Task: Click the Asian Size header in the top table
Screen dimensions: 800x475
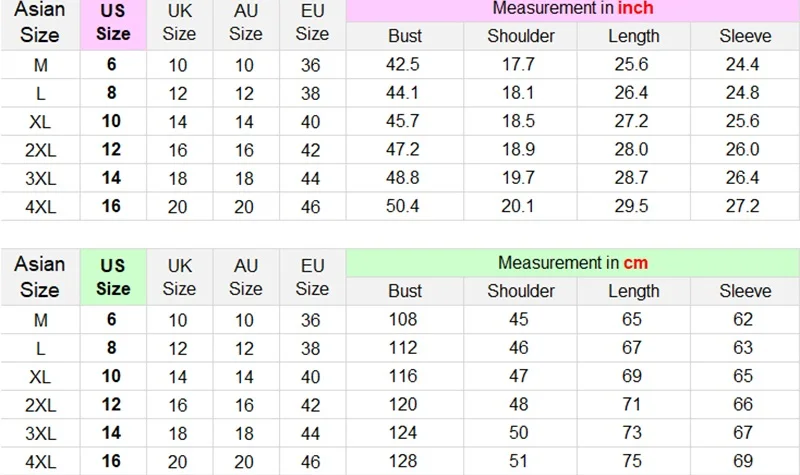Action: [x=40, y=24]
